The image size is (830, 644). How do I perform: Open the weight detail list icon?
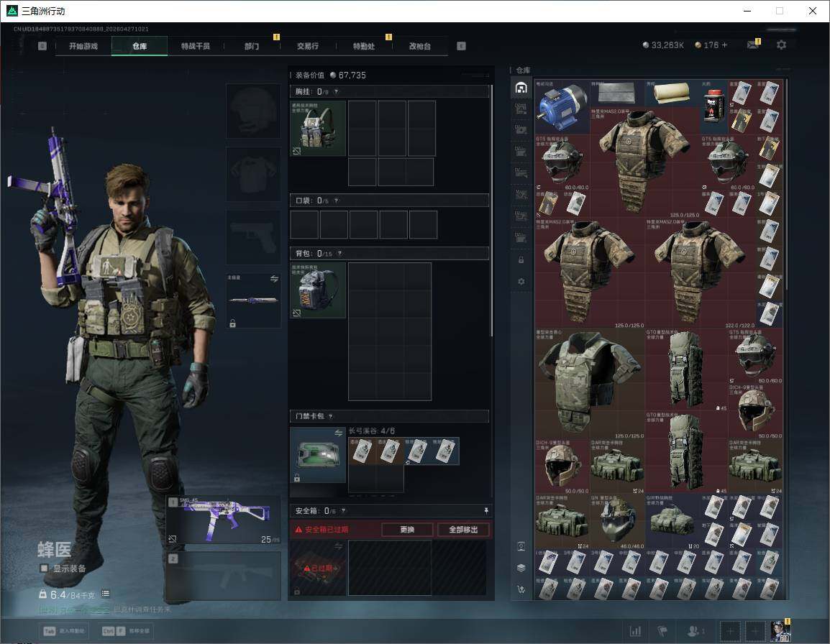coord(105,594)
